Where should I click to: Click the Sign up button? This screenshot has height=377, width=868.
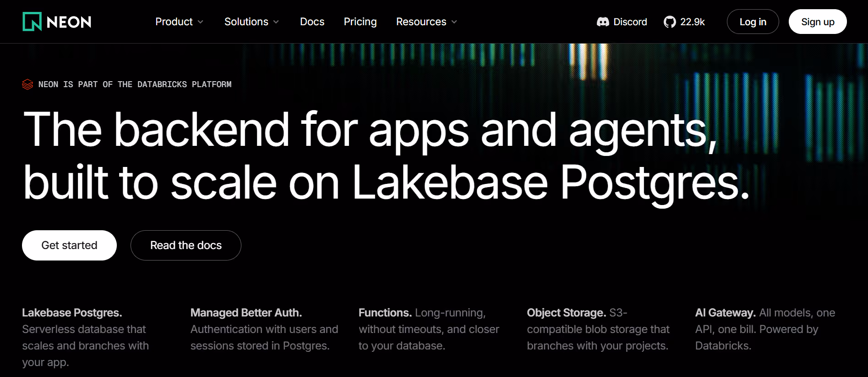[x=818, y=22]
